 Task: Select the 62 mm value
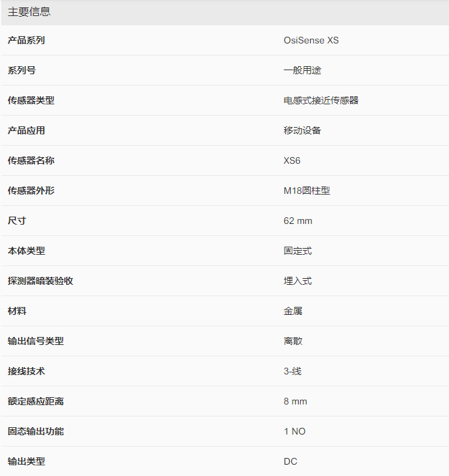pos(298,221)
